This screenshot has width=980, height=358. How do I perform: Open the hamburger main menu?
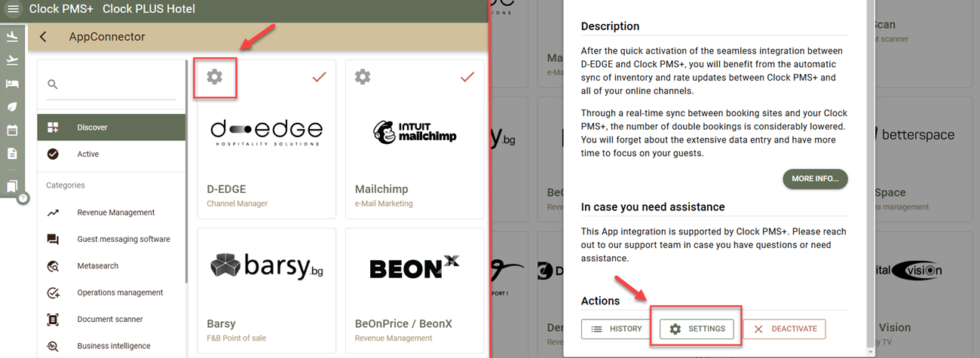(x=13, y=9)
